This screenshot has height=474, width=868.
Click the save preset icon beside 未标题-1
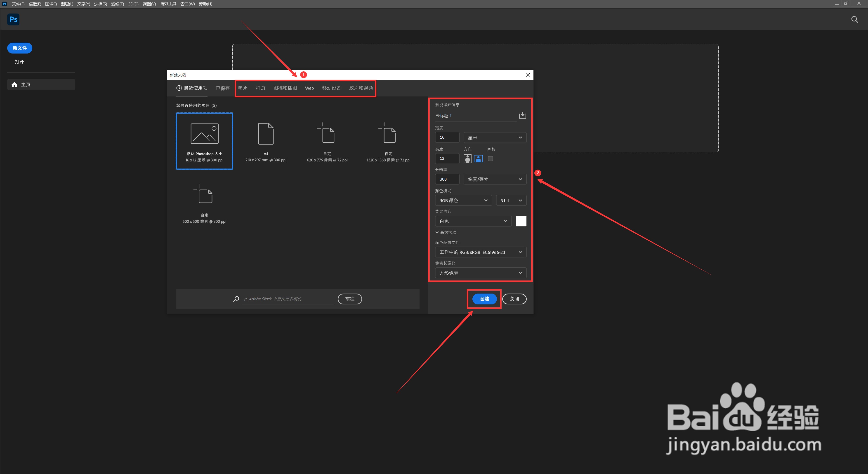click(522, 115)
